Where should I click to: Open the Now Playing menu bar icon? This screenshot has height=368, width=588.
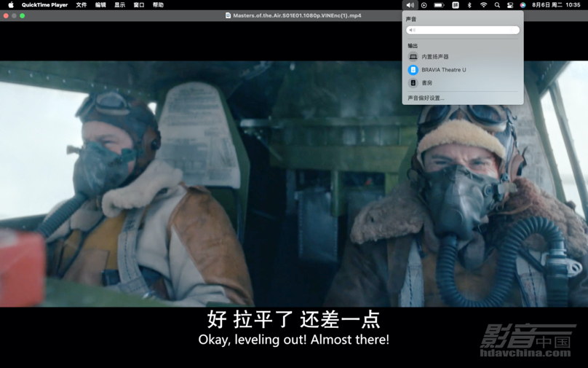[x=424, y=5]
